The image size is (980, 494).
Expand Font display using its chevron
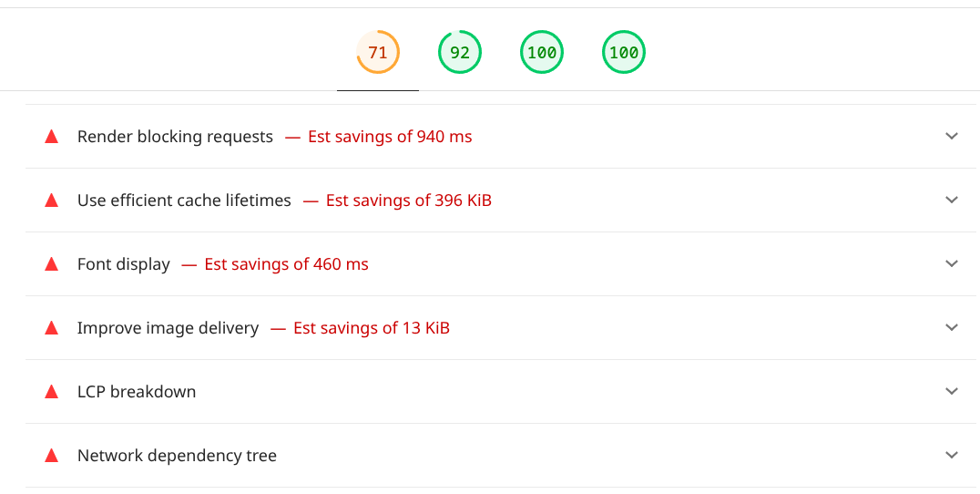pyautogui.click(x=952, y=263)
